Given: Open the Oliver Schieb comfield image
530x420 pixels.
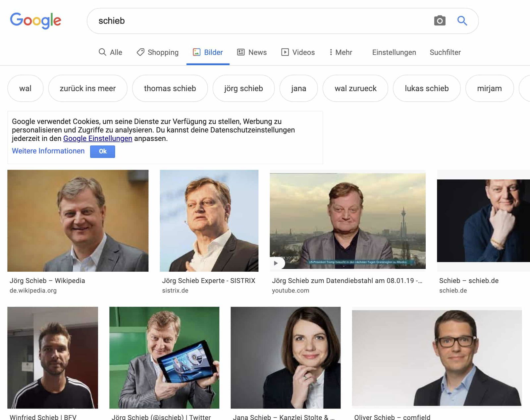Looking at the screenshot, I should 437,357.
